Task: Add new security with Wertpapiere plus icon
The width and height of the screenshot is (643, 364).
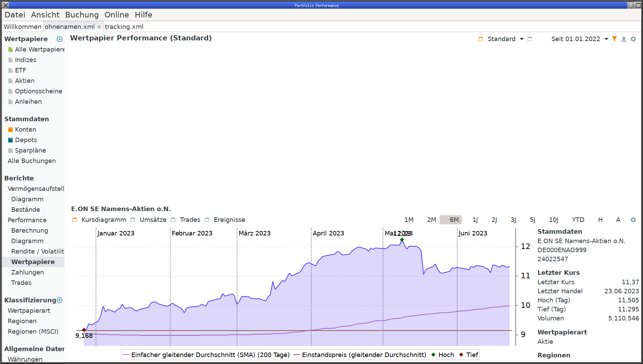Action: pyautogui.click(x=60, y=39)
